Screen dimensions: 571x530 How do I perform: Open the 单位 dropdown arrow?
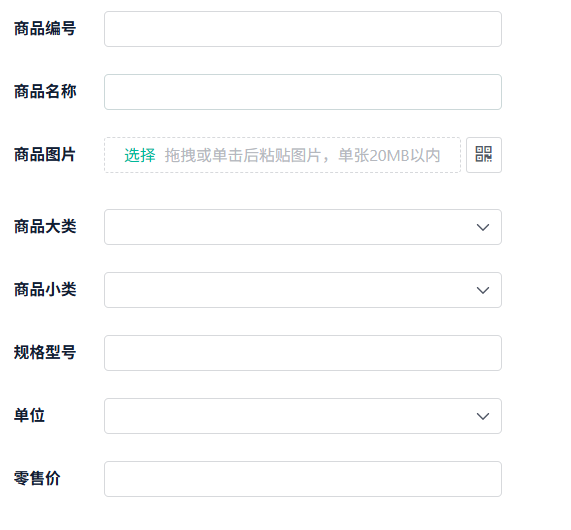coord(483,416)
